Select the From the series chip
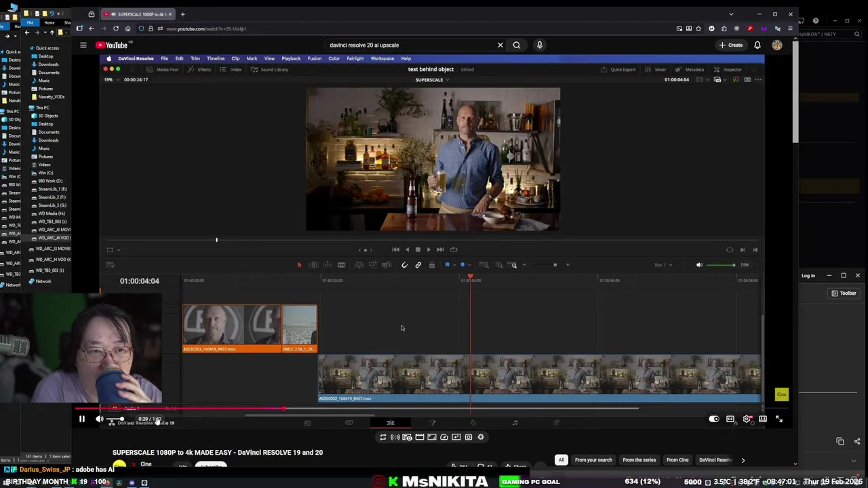 pyautogui.click(x=639, y=460)
